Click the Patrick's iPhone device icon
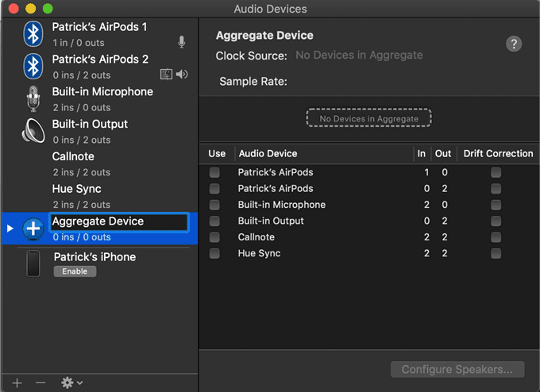This screenshot has width=540, height=392. click(33, 263)
